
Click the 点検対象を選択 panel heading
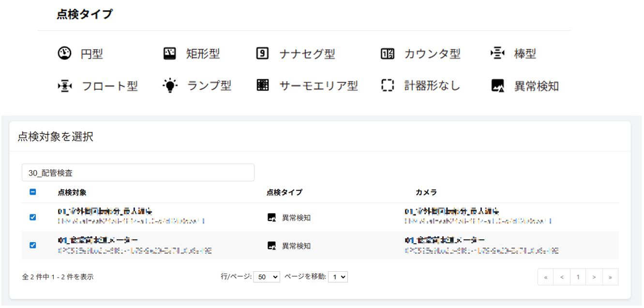(56, 137)
